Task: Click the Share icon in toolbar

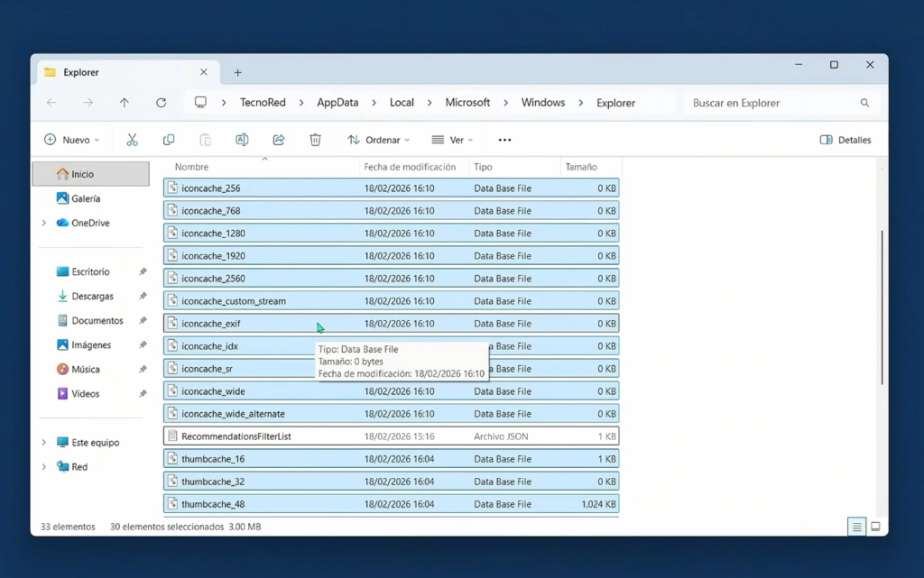Action: [279, 140]
